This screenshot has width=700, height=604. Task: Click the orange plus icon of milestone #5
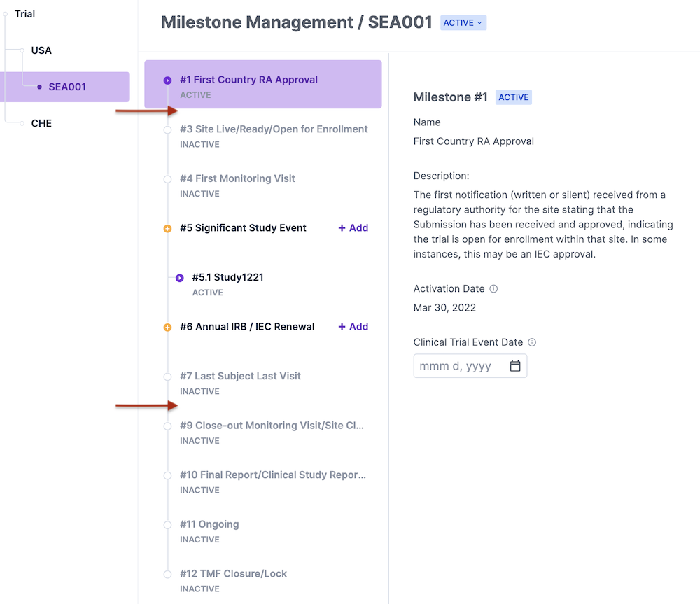(167, 229)
